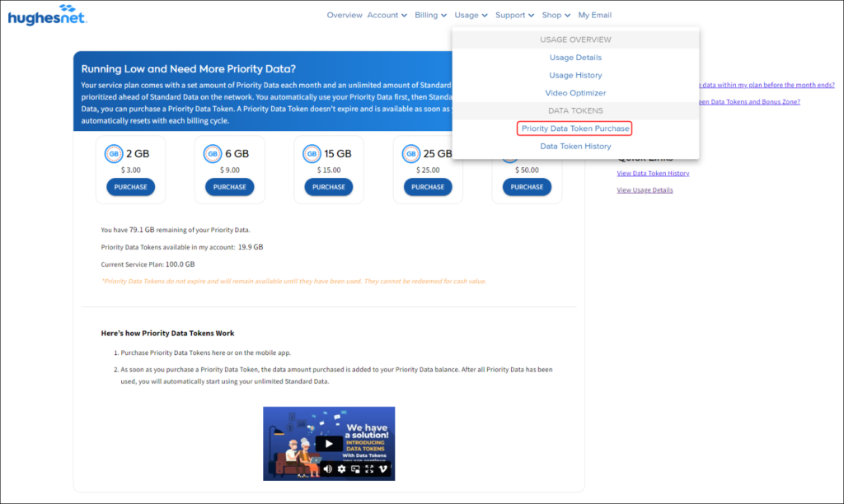Image resolution: width=844 pixels, height=504 pixels.
Task: Mute the video using the volume icon
Action: click(x=327, y=469)
